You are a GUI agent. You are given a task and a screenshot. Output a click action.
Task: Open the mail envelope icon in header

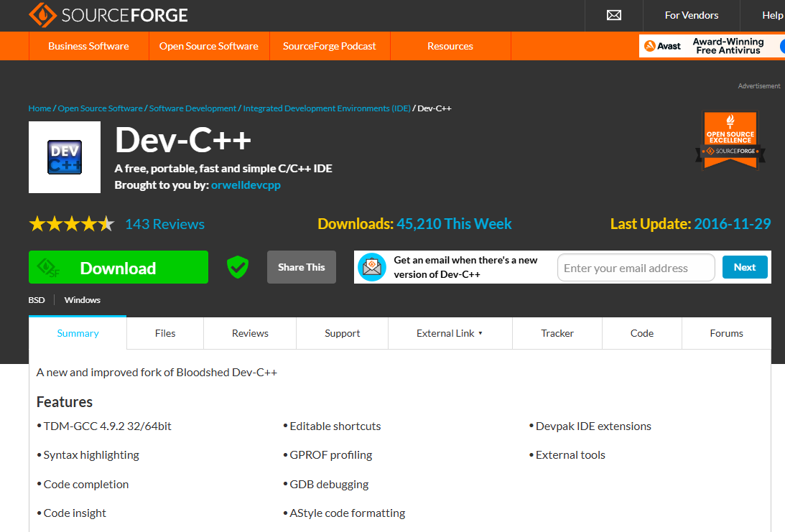click(x=614, y=16)
